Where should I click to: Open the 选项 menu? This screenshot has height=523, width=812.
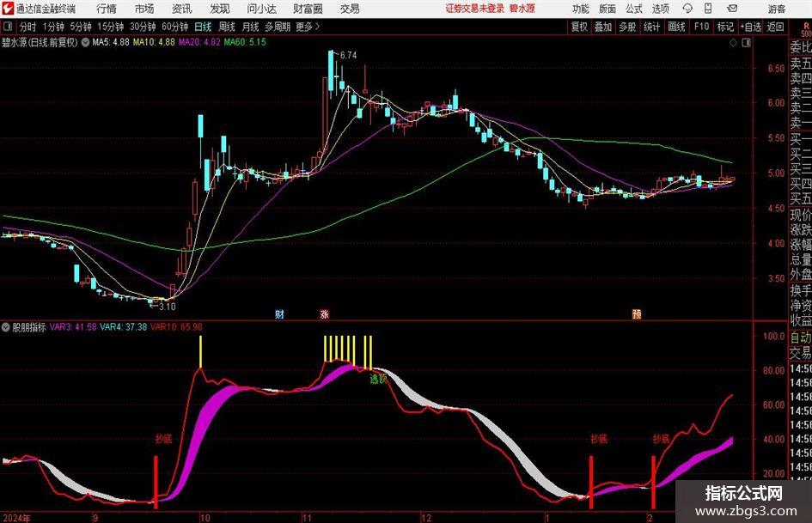click(x=660, y=9)
